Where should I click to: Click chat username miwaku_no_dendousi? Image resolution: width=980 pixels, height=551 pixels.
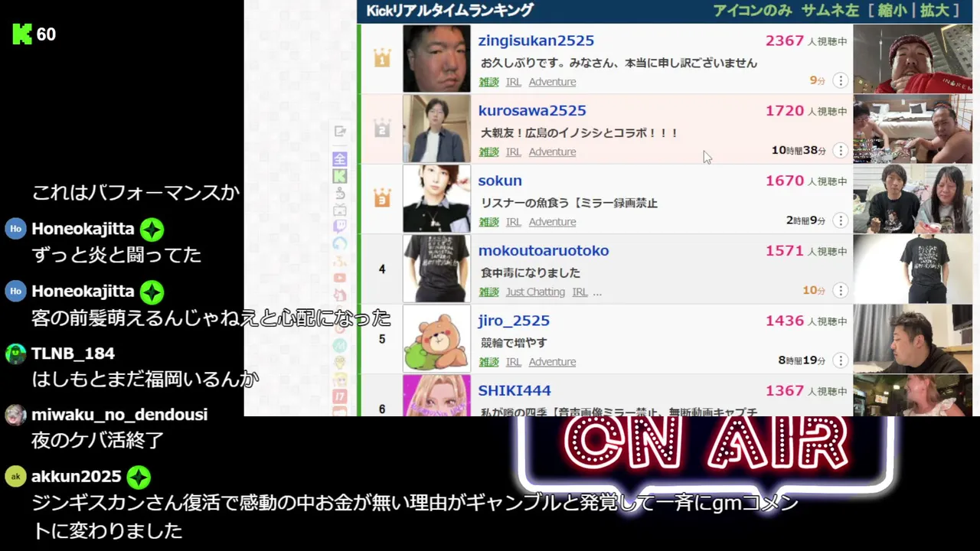coord(119,415)
